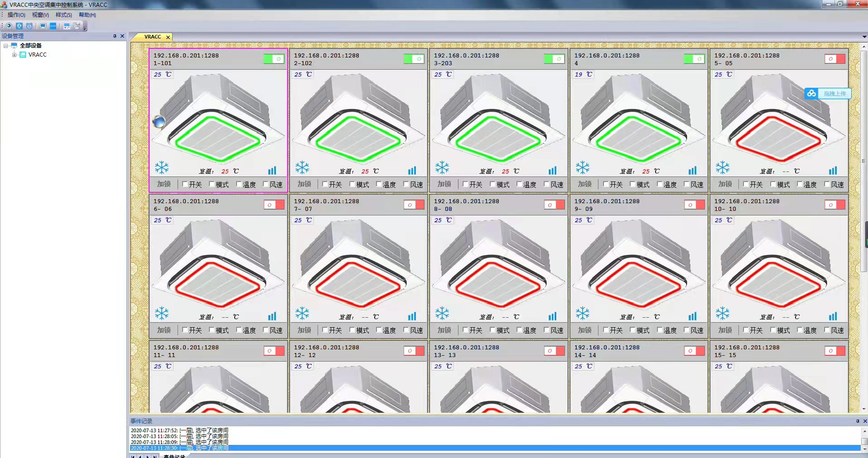Screen dimensions: 868x458
Task: Click the camera monitor toolbar icon
Action: [9, 26]
